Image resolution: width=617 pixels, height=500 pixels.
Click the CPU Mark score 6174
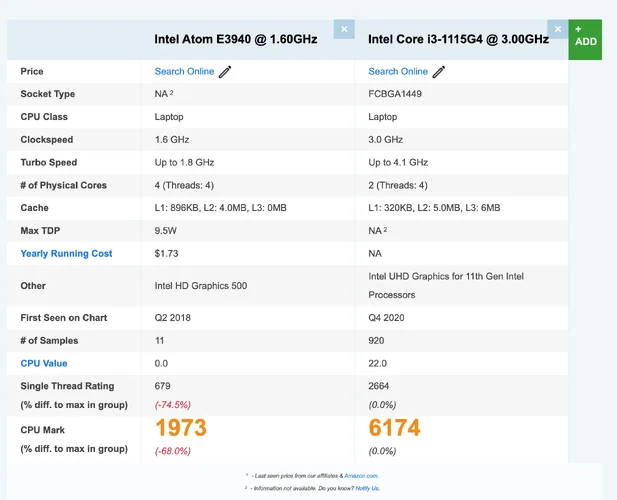395,428
